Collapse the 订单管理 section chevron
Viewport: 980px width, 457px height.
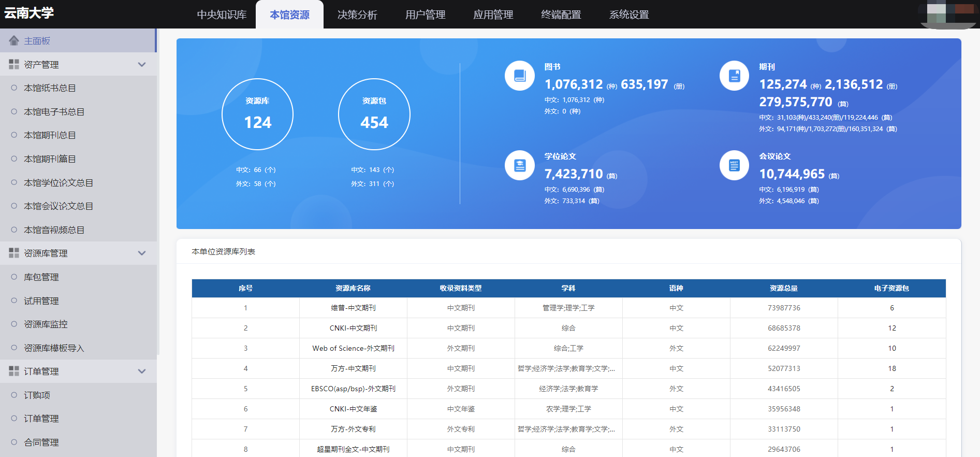point(142,371)
